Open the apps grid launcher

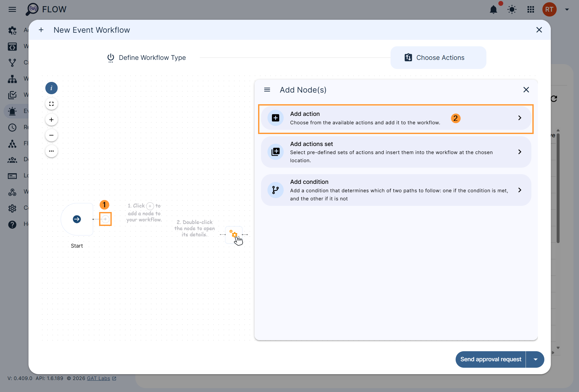click(531, 9)
